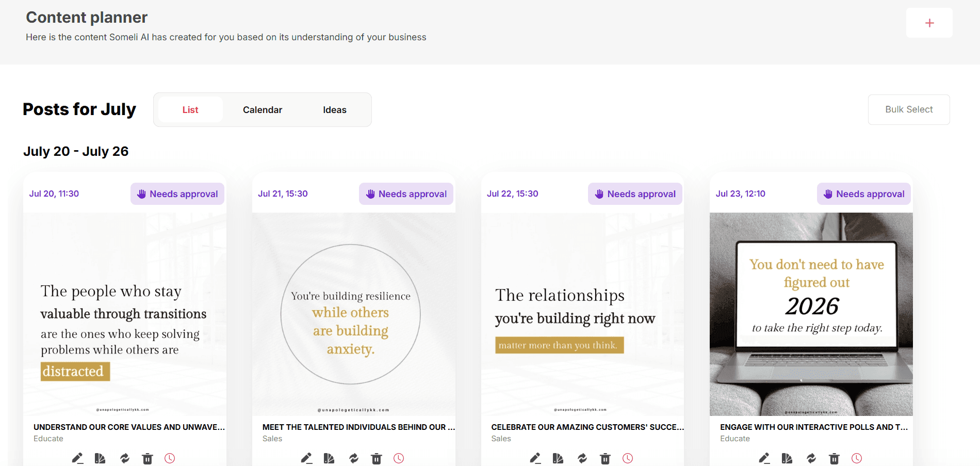Open schedule clock for Jul 23 post
Screen dimensions: 980x466
[857, 458]
